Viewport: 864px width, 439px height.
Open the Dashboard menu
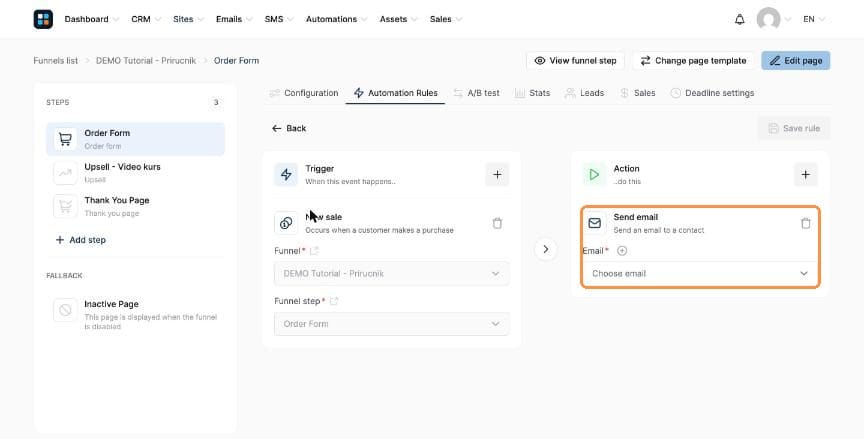tap(91, 19)
